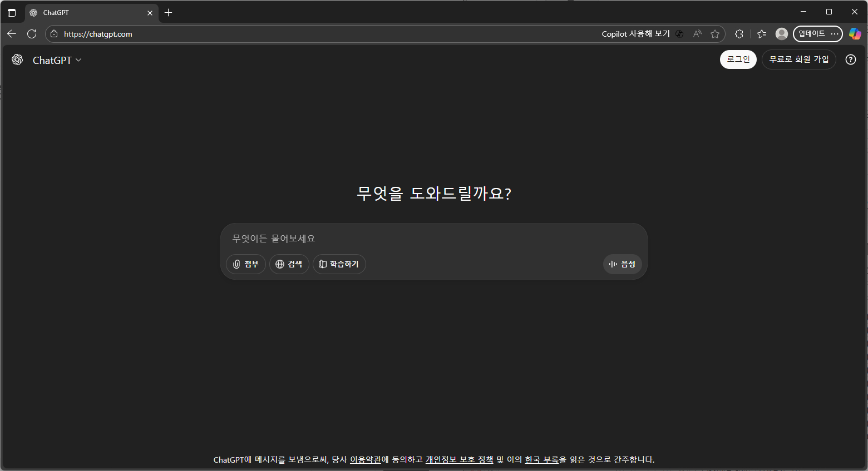The image size is (868, 471).
Task: Open the Copilot sidebar icon
Action: [855, 34]
